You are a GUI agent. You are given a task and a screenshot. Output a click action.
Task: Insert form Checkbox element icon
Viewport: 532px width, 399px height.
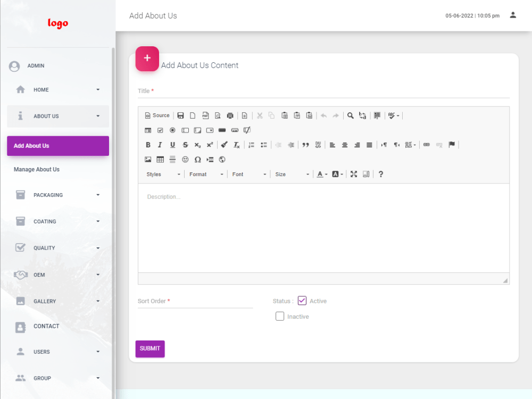pyautogui.click(x=160, y=130)
